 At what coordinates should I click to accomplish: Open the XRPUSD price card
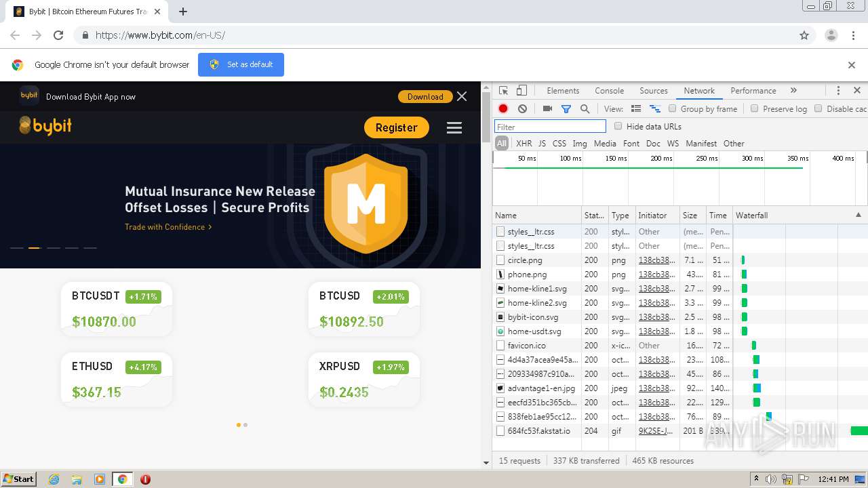[x=363, y=380]
